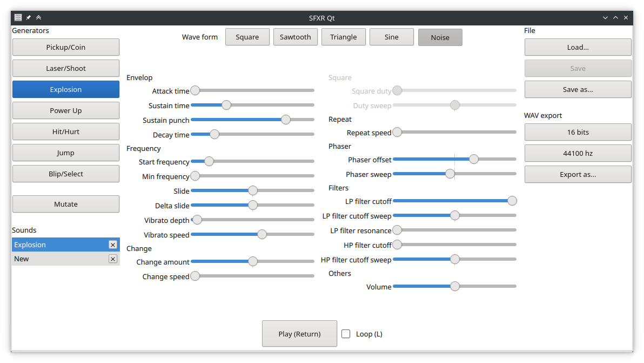Viewport: 644px width, 363px height.
Task: Click the Phaser offset slider handle
Action: click(x=474, y=159)
